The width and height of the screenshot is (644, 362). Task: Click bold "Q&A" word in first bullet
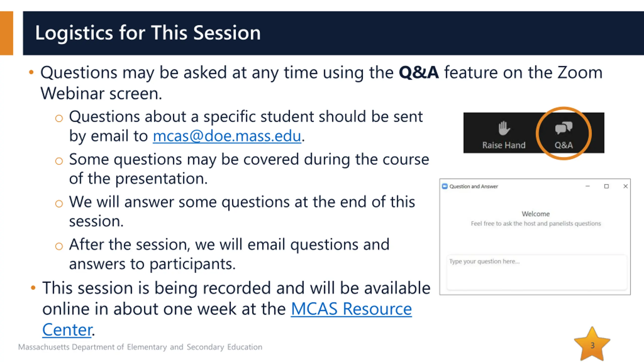click(x=419, y=73)
